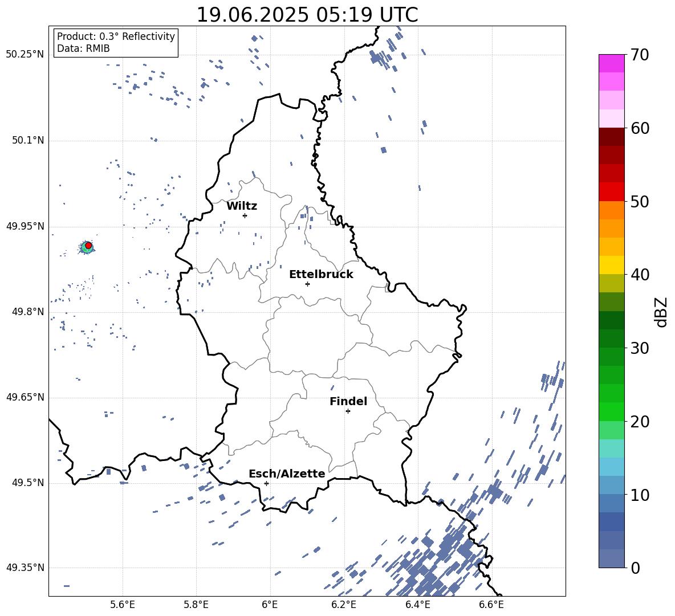This screenshot has height=616, width=675.
Task: Click the colorbar tick value 40
Action: (639, 275)
